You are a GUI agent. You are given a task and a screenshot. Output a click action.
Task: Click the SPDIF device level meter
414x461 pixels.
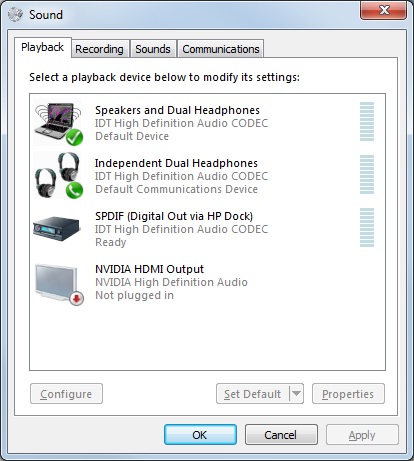click(367, 227)
